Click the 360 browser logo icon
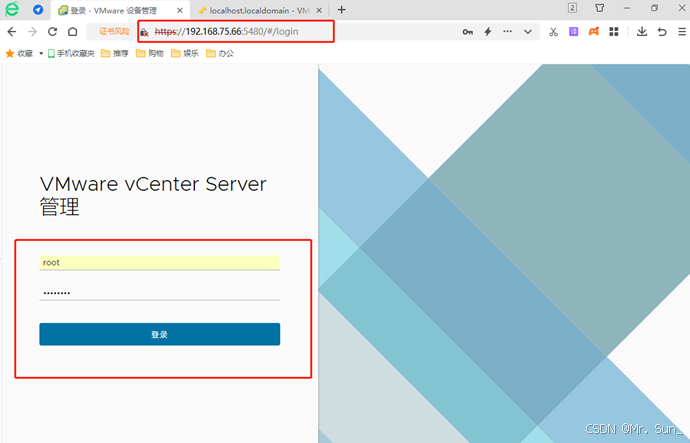690x443 pixels. (x=12, y=9)
